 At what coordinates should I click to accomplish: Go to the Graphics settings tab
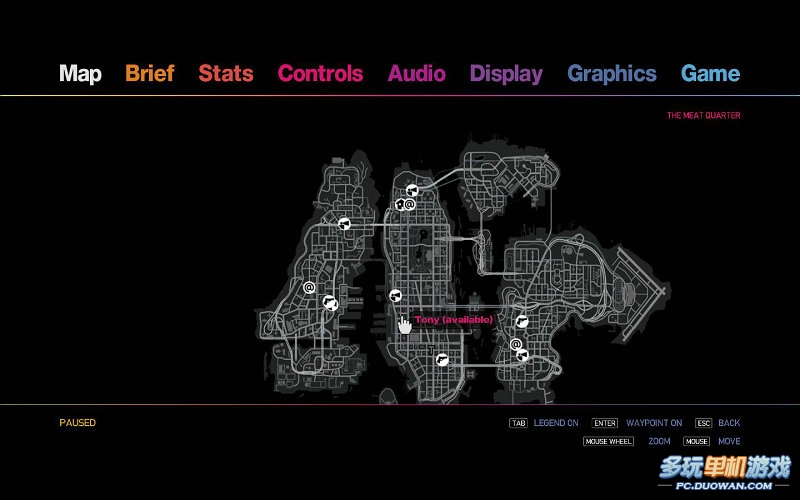coord(611,73)
